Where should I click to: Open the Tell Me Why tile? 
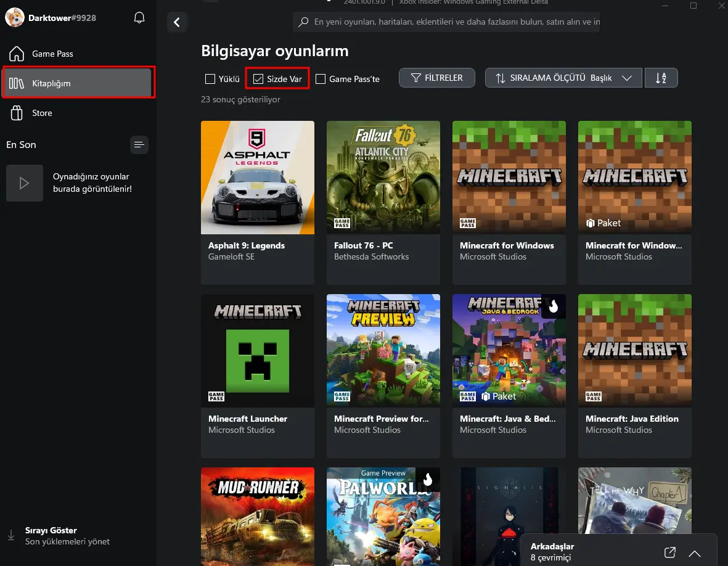(x=635, y=499)
